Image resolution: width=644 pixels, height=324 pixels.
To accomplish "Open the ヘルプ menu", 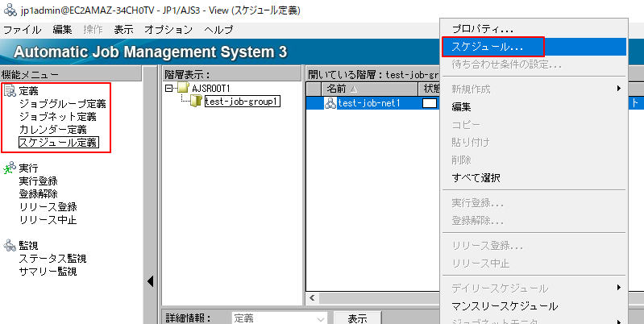I will 218,30.
